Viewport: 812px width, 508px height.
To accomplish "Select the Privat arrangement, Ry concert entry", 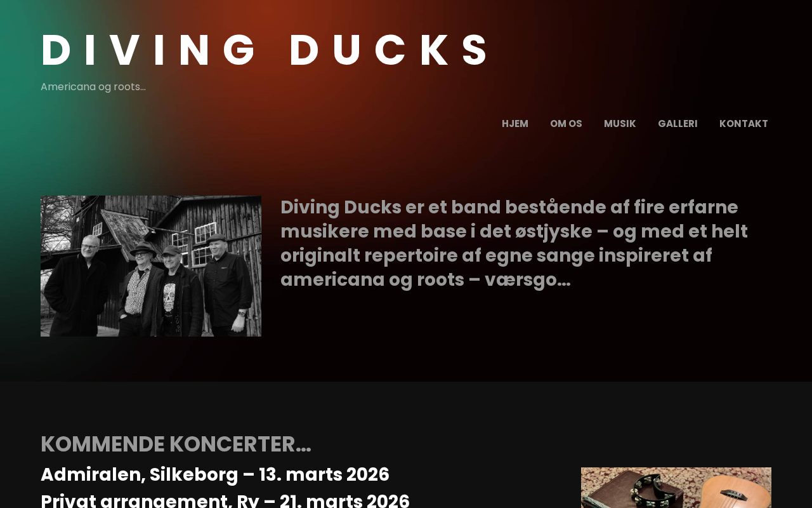I will pyautogui.click(x=225, y=500).
